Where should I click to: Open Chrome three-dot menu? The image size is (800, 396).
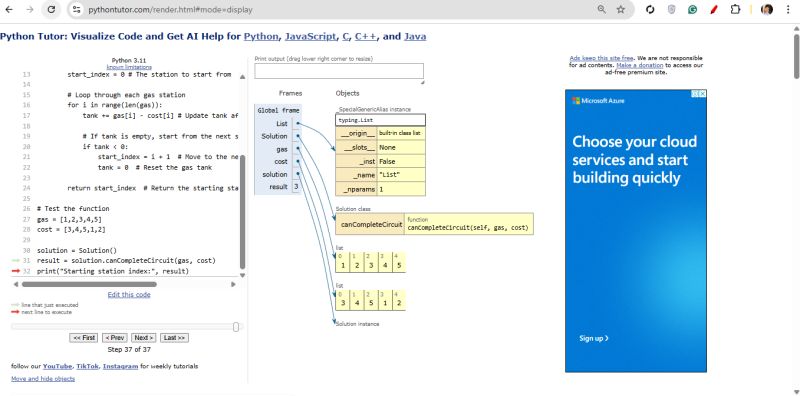tap(788, 9)
